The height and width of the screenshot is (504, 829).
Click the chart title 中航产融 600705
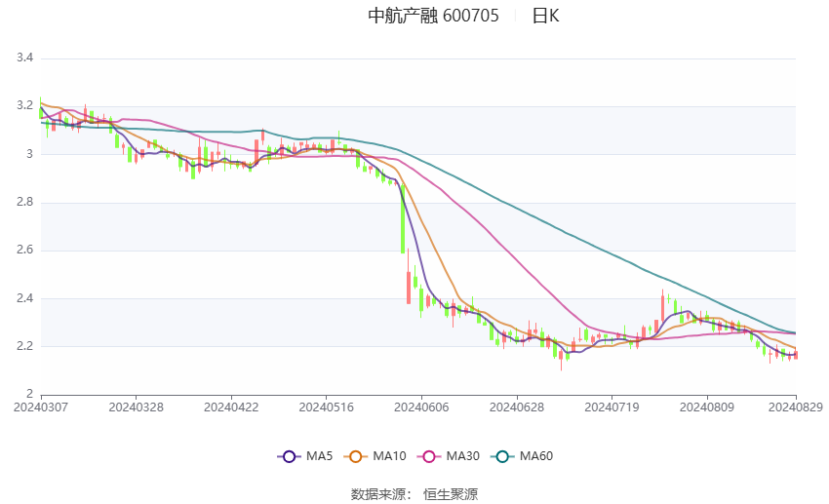(x=433, y=16)
